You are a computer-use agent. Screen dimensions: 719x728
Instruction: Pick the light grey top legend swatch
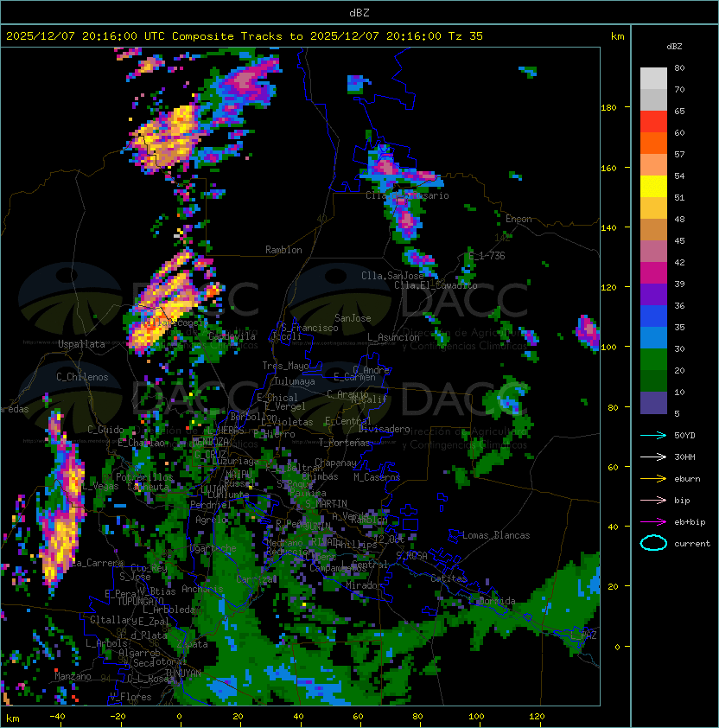pos(653,79)
